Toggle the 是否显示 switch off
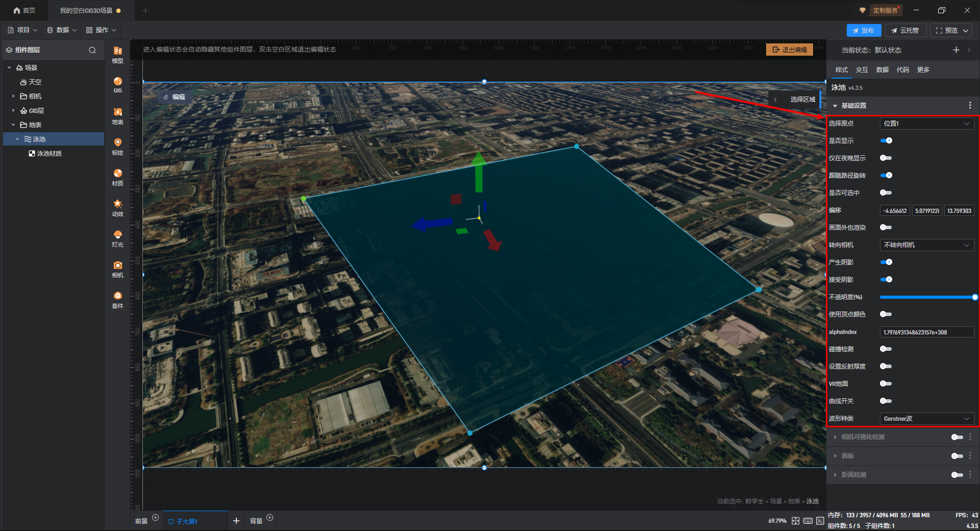 tap(886, 140)
